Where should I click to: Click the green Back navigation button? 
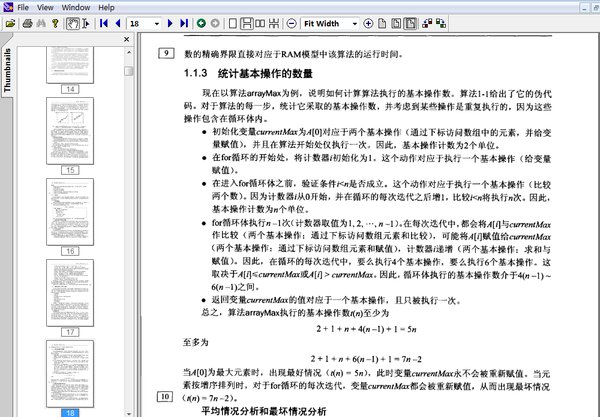tap(201, 24)
